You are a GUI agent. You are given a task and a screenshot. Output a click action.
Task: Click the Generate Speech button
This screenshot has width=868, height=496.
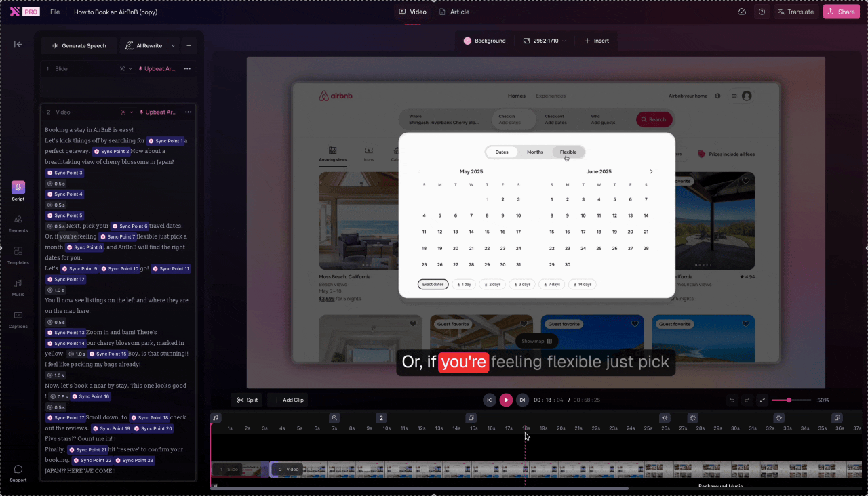79,45
